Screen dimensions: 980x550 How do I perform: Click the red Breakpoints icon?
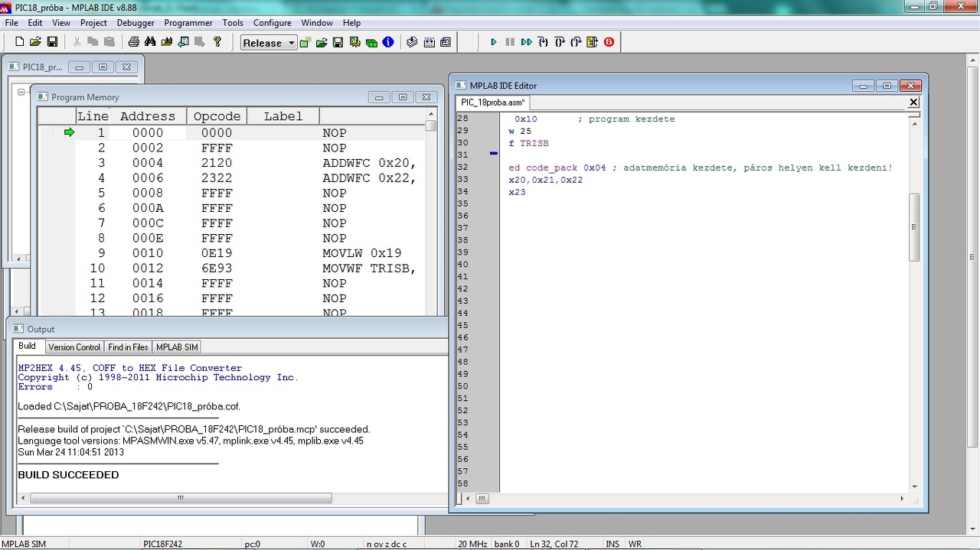609,42
